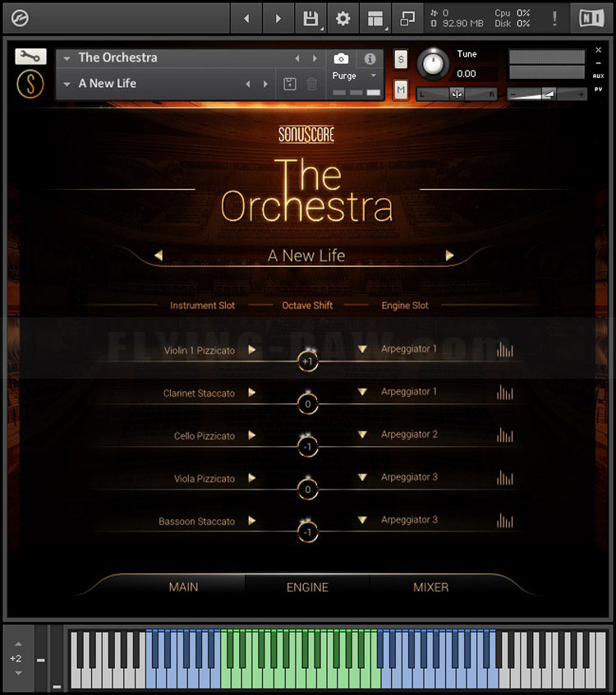Click the A New Life preset title
Viewport: 616px width, 695px height.
coord(306,255)
